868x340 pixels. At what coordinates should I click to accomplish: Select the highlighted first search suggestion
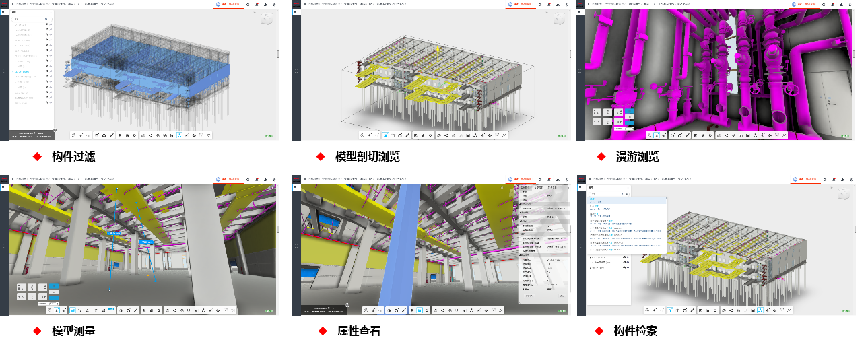pos(626,200)
